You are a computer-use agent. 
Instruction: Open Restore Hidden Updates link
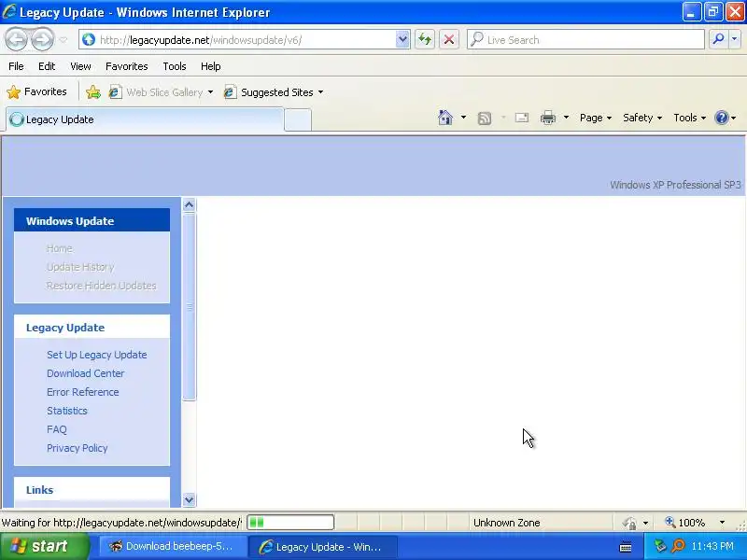102,286
